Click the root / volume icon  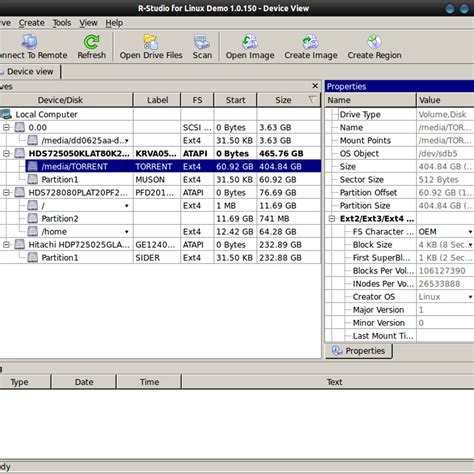[x=32, y=205]
